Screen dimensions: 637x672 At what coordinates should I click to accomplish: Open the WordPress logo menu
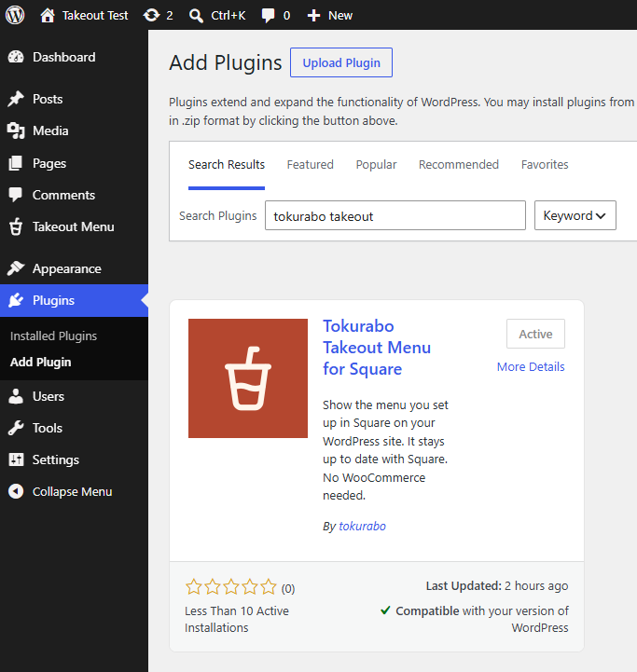pyautogui.click(x=15, y=15)
